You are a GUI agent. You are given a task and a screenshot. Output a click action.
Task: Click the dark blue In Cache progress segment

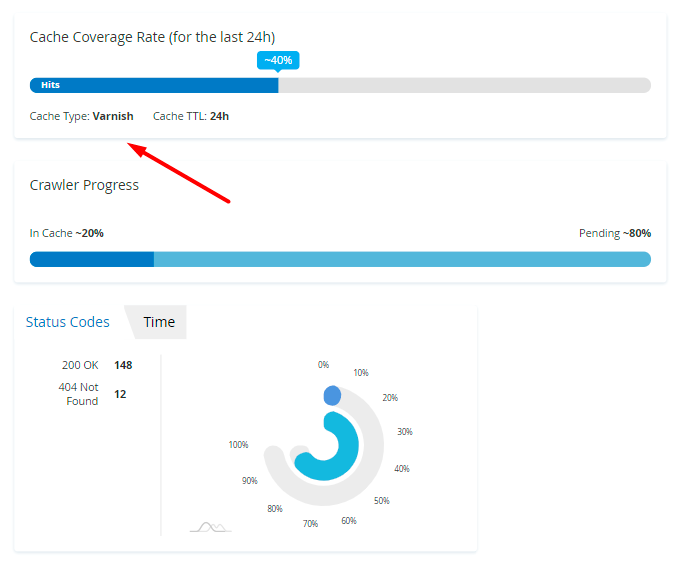click(x=92, y=259)
